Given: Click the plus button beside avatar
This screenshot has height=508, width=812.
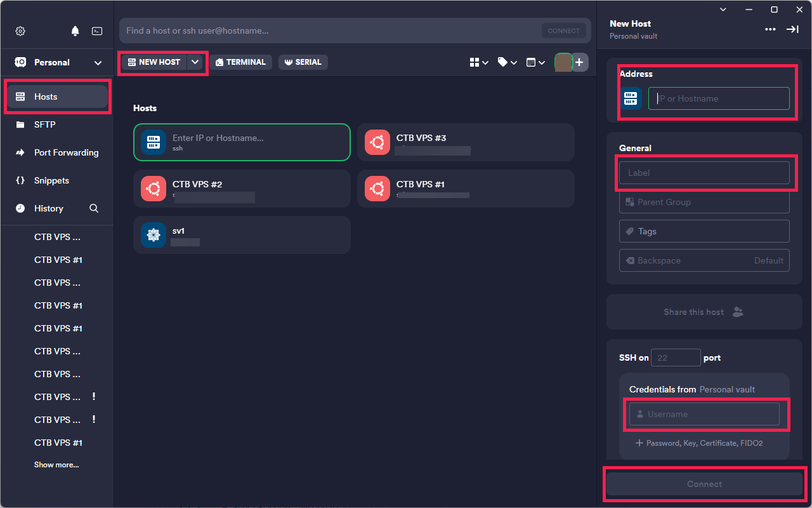Looking at the screenshot, I should click(x=580, y=62).
